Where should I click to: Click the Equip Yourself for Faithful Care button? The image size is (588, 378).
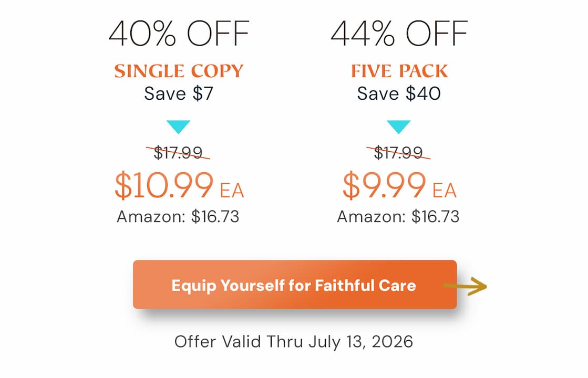[x=295, y=285]
